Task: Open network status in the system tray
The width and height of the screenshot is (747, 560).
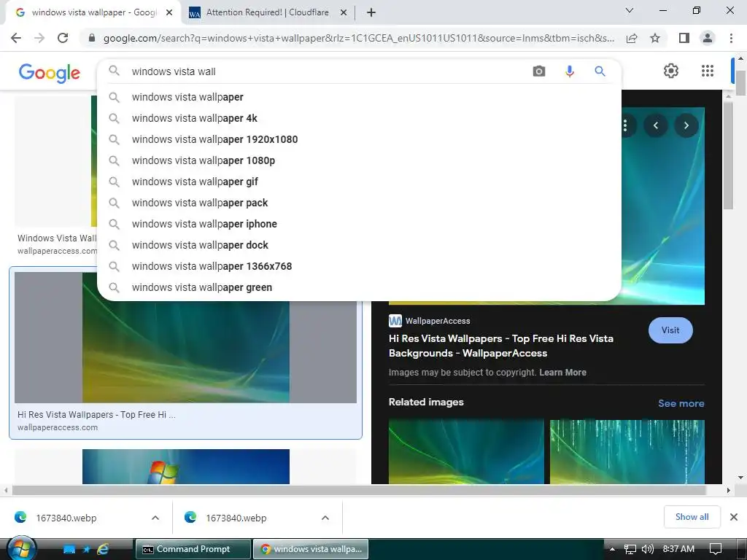Action: (630, 549)
